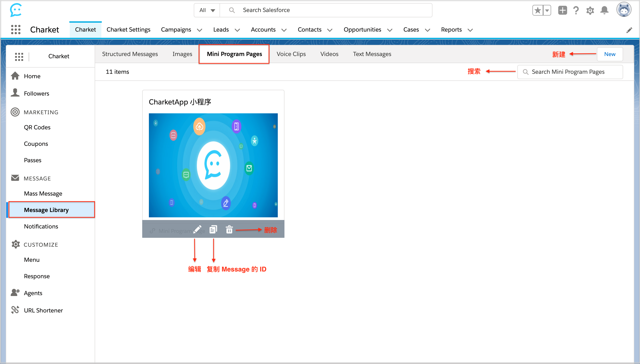Viewport: 640px width, 364px height.
Task: Open Mass Message in the sidebar
Action: point(43,194)
